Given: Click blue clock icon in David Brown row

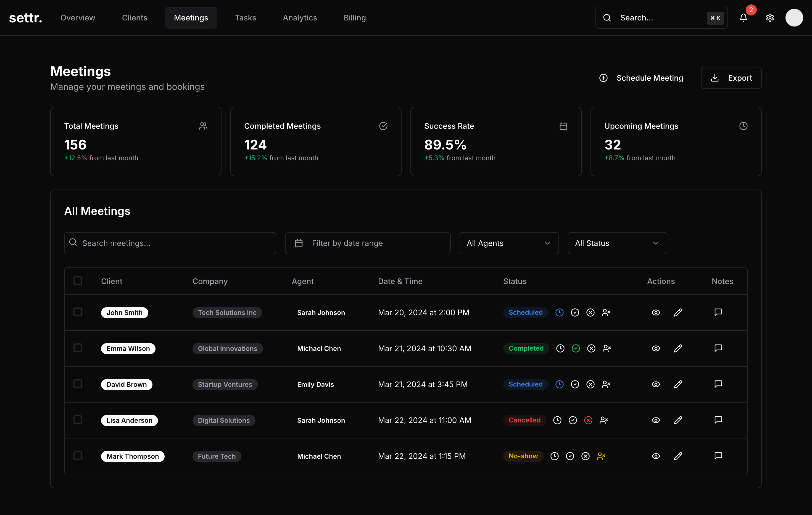Looking at the screenshot, I should (560, 385).
